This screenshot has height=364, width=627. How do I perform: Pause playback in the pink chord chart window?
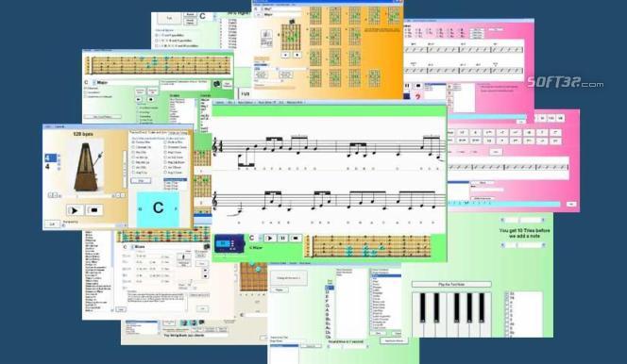(x=407, y=86)
